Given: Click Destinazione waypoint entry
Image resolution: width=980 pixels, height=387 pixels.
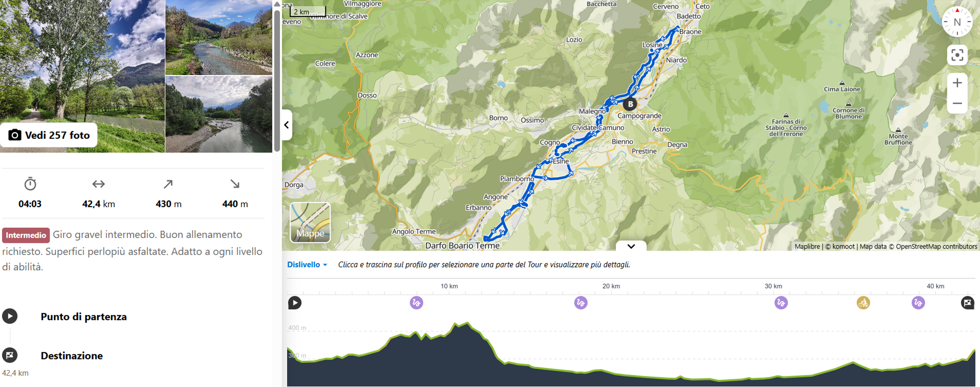Looking at the screenshot, I should (71, 355).
